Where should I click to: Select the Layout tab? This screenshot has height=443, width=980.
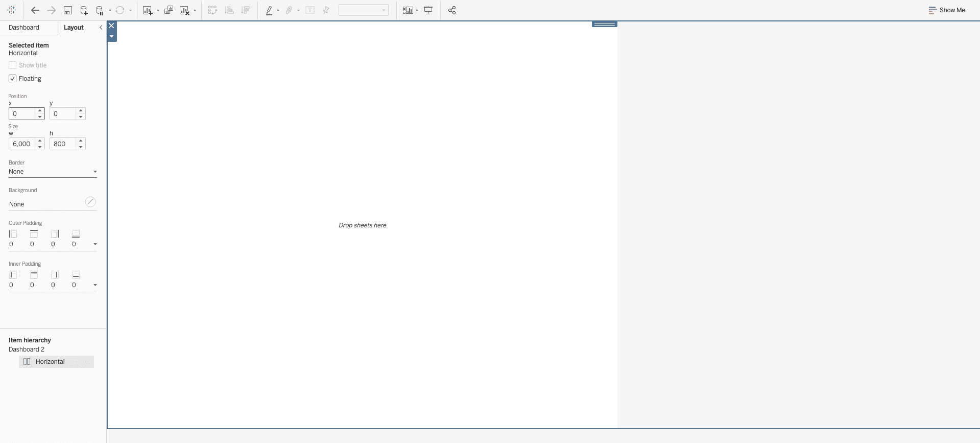click(x=74, y=28)
